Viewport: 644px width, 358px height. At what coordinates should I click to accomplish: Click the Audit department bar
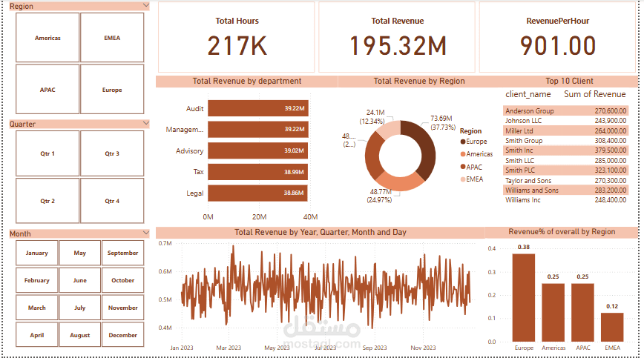(x=258, y=108)
